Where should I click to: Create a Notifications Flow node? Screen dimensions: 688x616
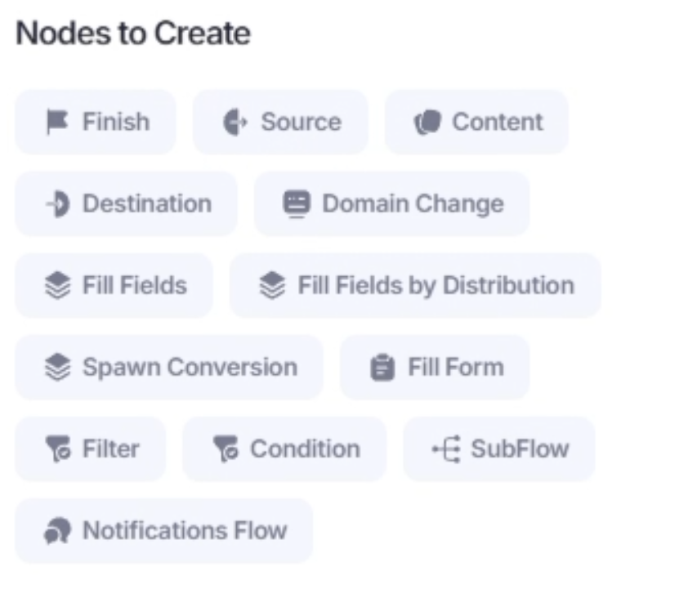(163, 530)
